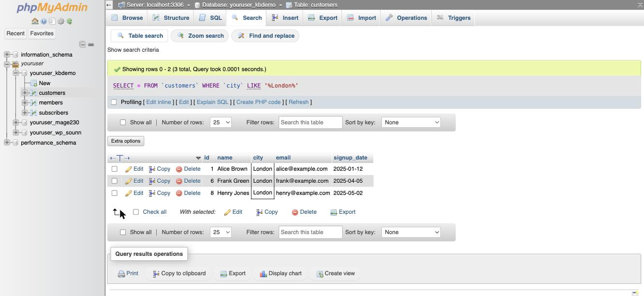The height and width of the screenshot is (296, 644).
Task: Click Export in With selected row
Action: [x=343, y=212]
